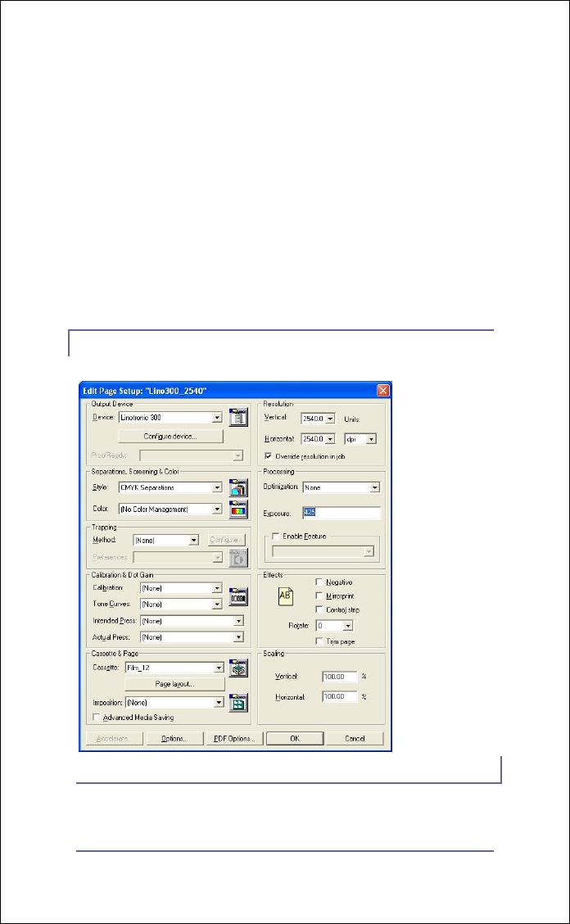This screenshot has width=570, height=924.
Task: Open the imposition manager icon beside Imposition
Action: tap(238, 703)
